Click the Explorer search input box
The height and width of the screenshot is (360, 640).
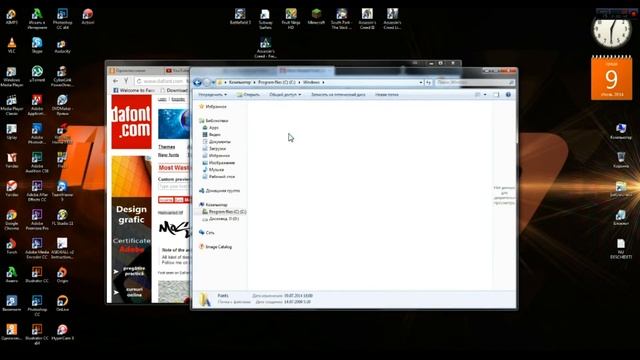475,82
